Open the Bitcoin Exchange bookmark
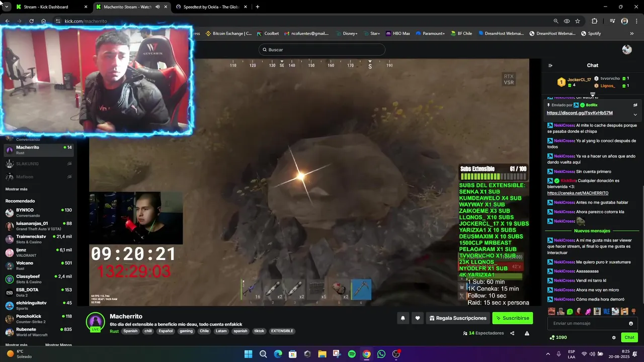 coord(228,34)
